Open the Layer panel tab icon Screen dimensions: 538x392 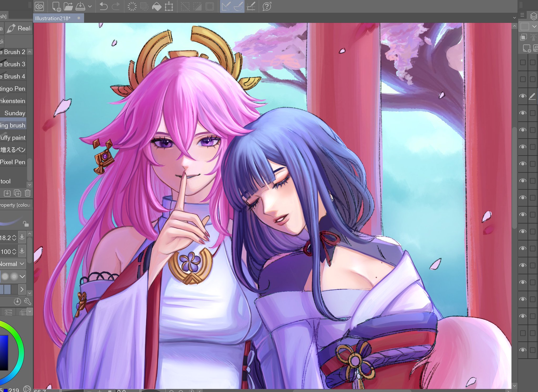coord(533,16)
